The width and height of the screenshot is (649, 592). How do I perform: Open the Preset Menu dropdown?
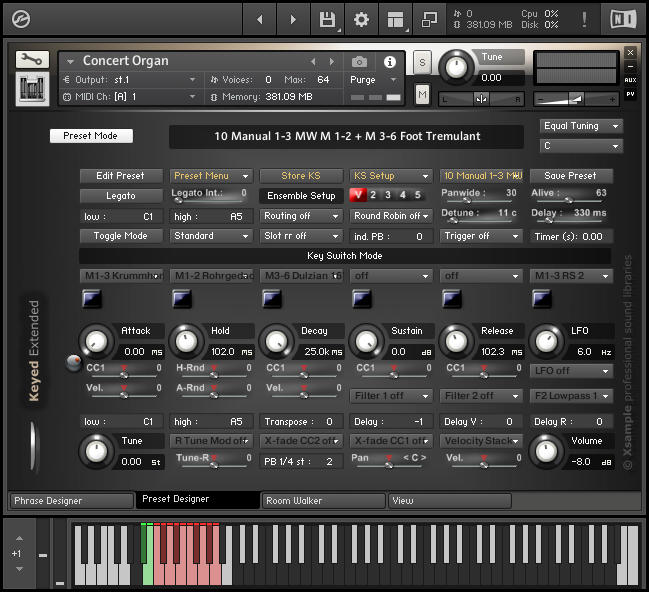211,176
